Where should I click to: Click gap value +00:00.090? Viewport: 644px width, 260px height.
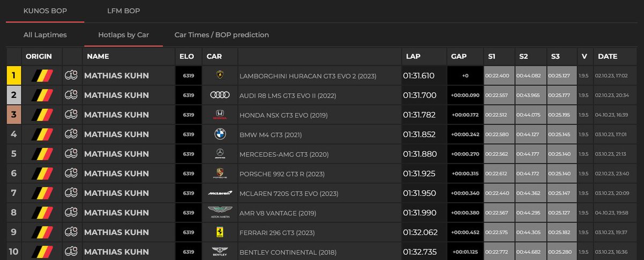465,95
